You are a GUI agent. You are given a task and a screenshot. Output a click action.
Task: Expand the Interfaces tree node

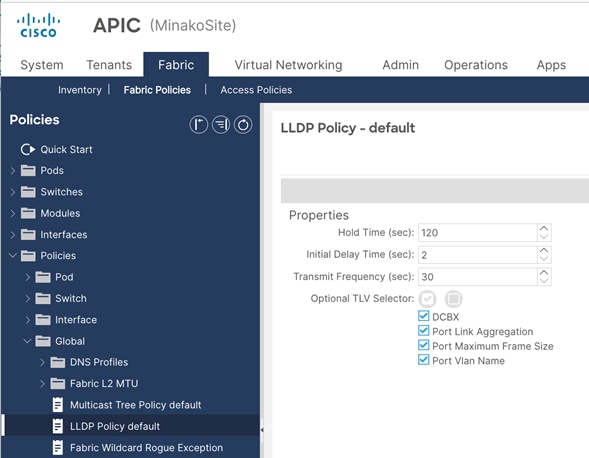12,235
